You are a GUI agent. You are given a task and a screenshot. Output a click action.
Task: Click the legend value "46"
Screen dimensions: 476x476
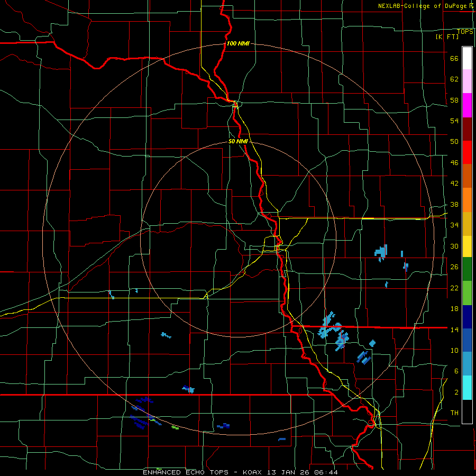pyautogui.click(x=454, y=163)
